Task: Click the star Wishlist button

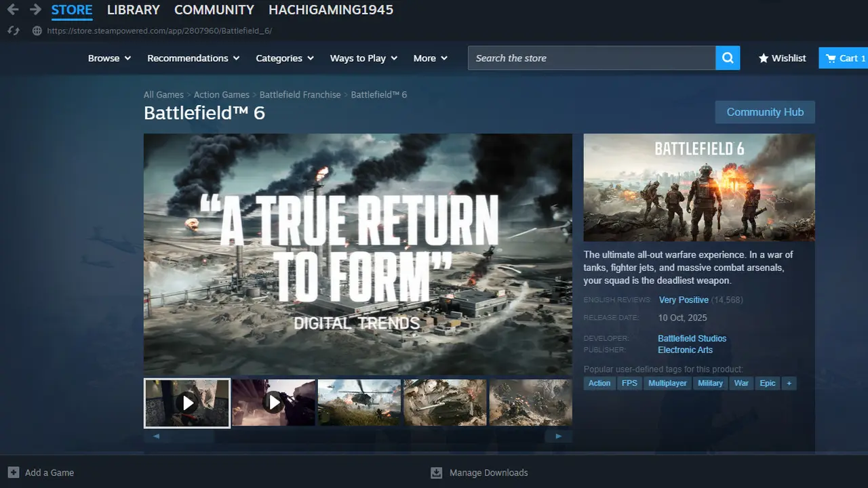Action: pos(782,58)
